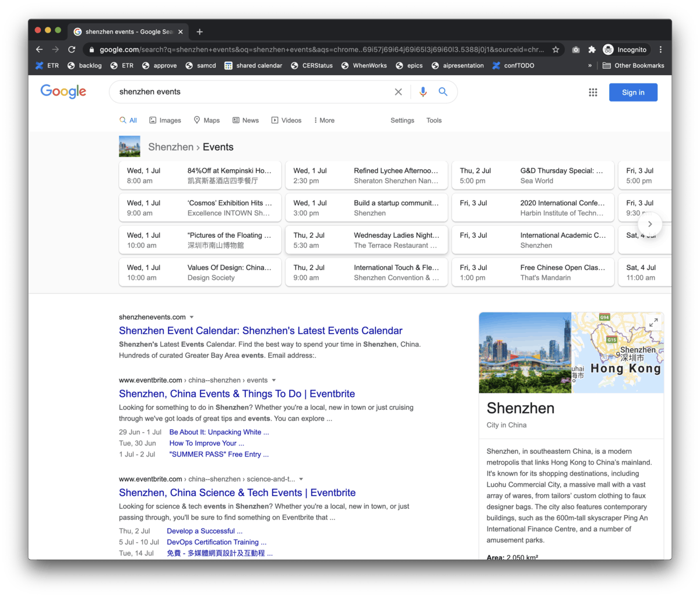Open the CERStatus bookmark
Viewport: 700px width, 597px height.
(x=312, y=65)
